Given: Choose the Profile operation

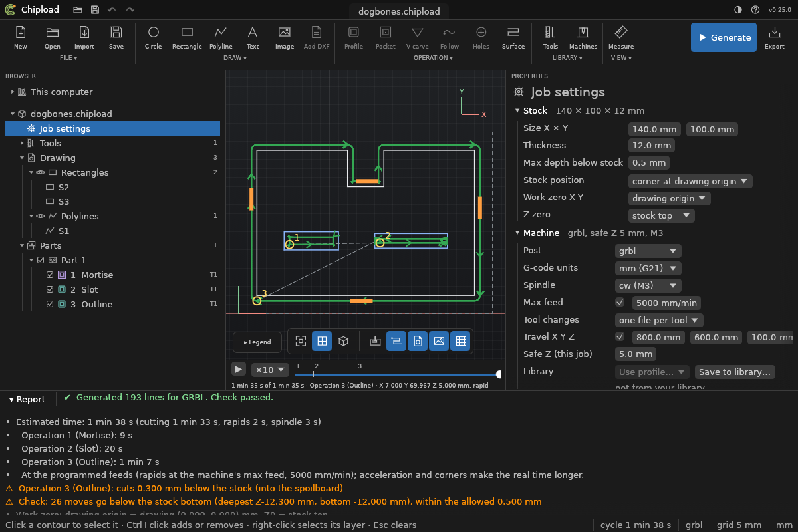Looking at the screenshot, I should (x=354, y=37).
